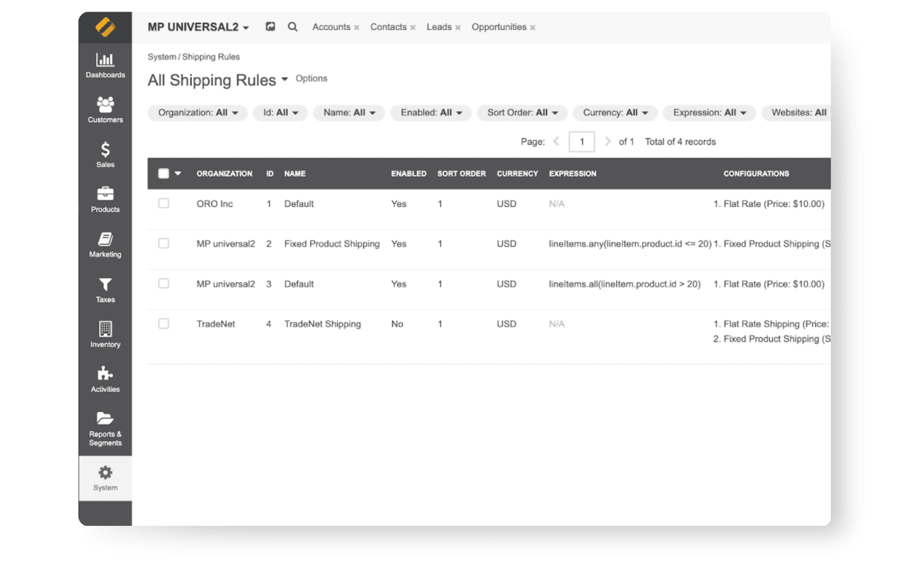The image size is (905, 588).
Task: Switch to the Contacts tab
Action: [x=389, y=27]
